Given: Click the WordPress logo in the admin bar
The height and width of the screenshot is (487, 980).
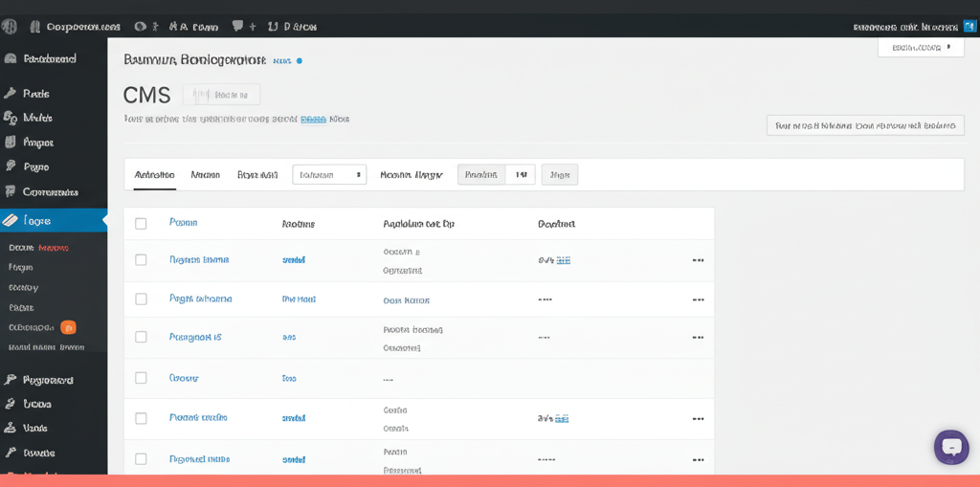Looking at the screenshot, I should pyautogui.click(x=9, y=27).
